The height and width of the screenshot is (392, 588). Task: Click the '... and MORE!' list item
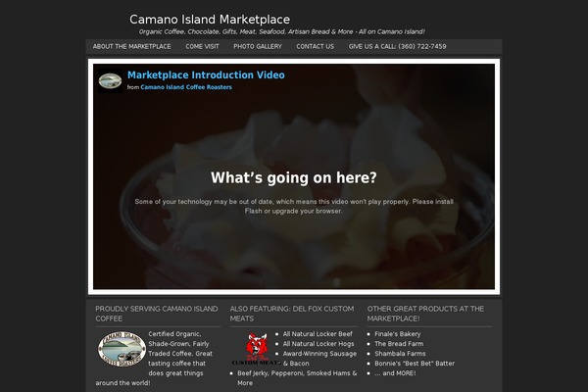click(x=395, y=373)
